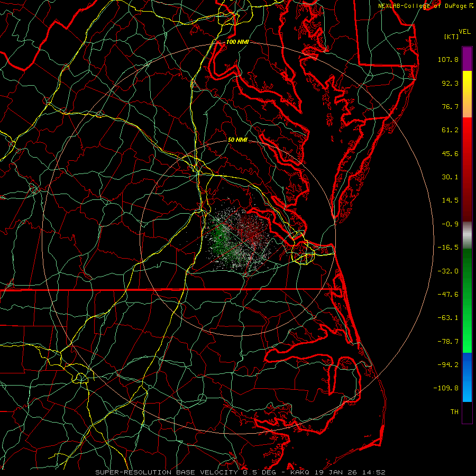Click the -109.8 legend value
Screen dimensions: 476x476
(446, 388)
